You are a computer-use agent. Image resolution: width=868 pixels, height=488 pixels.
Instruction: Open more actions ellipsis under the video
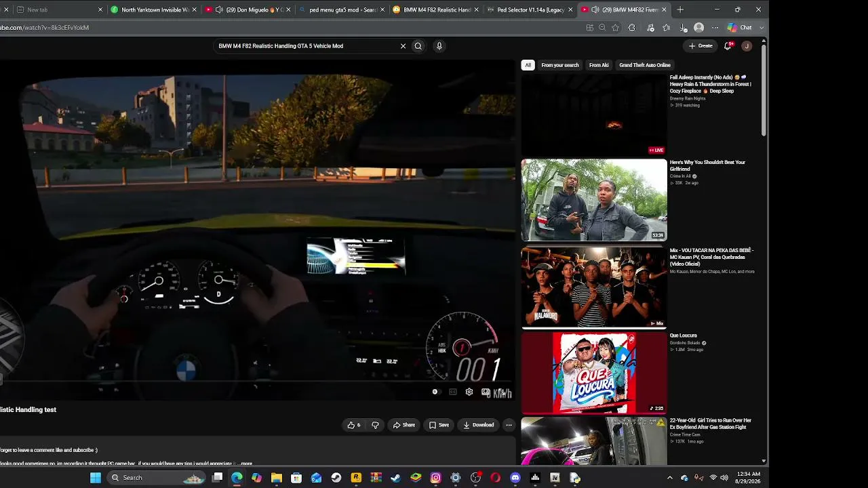tap(509, 425)
